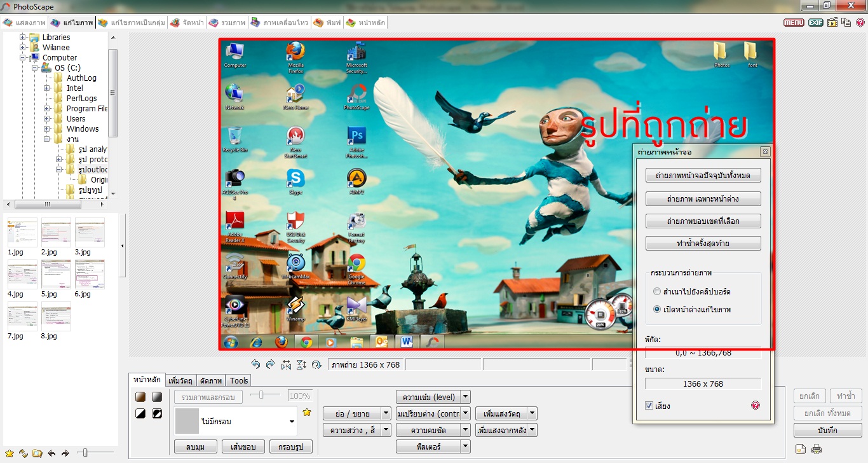Click ถ่ายภาพหน้าจอปัจจุบันทั้งหมด button

(703, 175)
